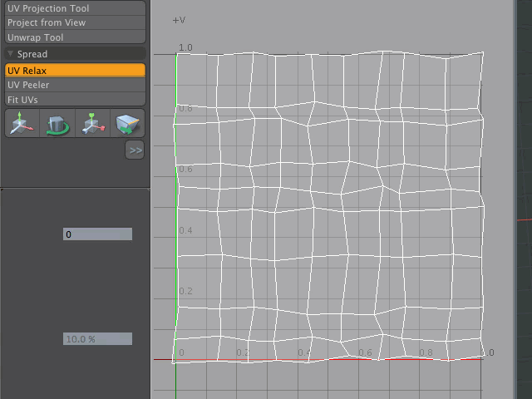Image resolution: width=532 pixels, height=399 pixels.
Task: Click the bottom-right corner vertex of UV mesh
Action: point(482,357)
